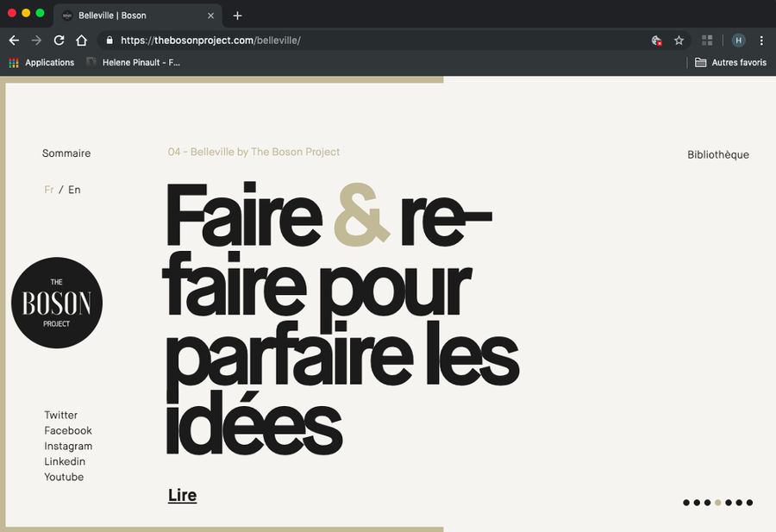Image resolution: width=776 pixels, height=532 pixels.
Task: Open the Chrome three-dot menu
Action: [761, 41]
